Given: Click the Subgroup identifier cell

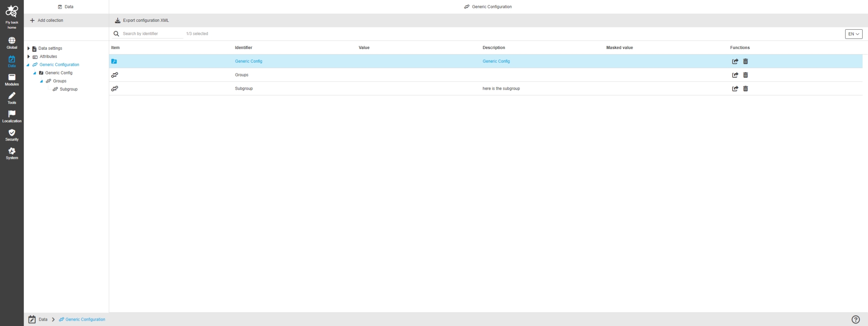Looking at the screenshot, I should coord(244,88).
